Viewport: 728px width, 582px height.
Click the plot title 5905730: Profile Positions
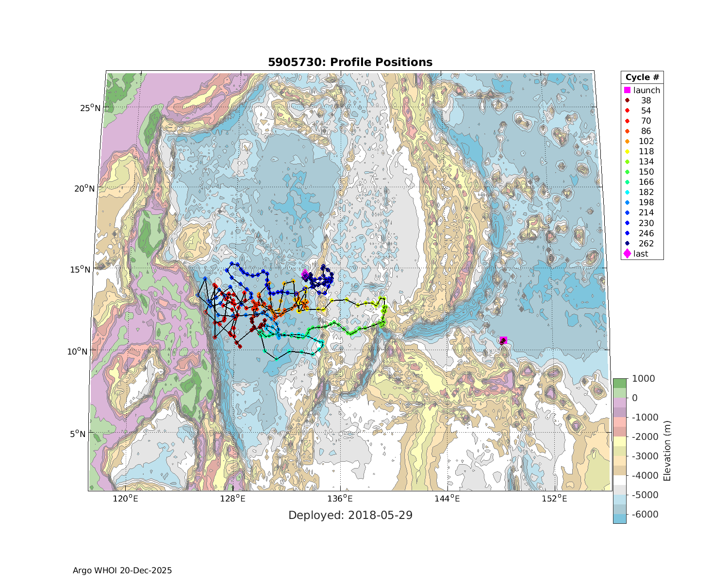pyautogui.click(x=350, y=62)
